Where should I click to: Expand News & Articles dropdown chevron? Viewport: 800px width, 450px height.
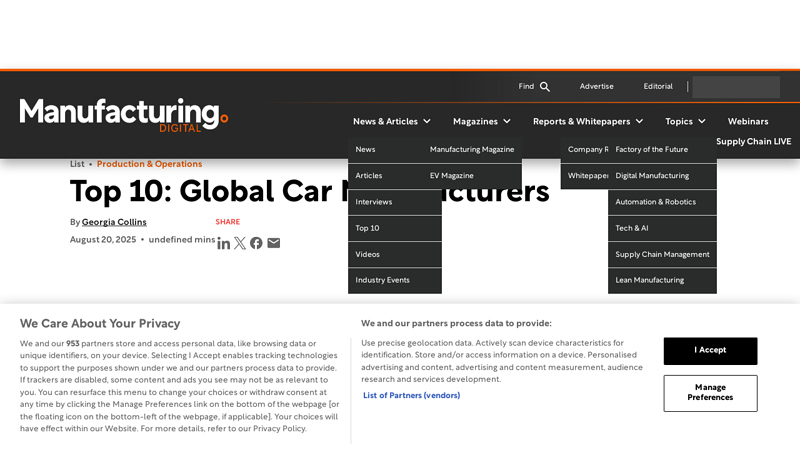point(427,121)
